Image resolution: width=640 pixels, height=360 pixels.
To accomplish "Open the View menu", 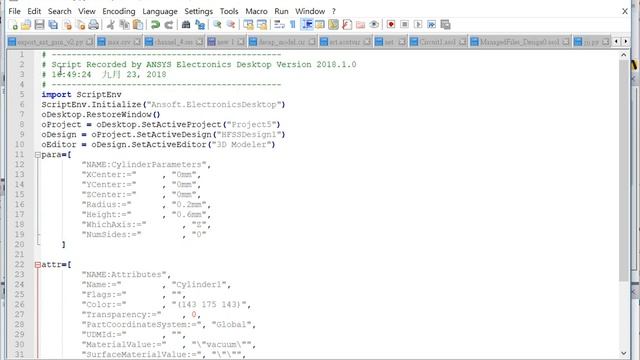I will [x=87, y=11].
